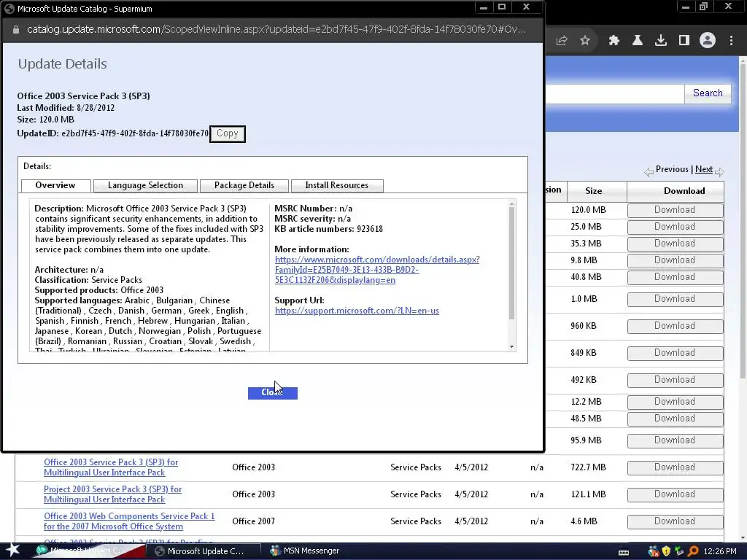
Task: Open the browser Downloads icon
Action: (x=661, y=41)
